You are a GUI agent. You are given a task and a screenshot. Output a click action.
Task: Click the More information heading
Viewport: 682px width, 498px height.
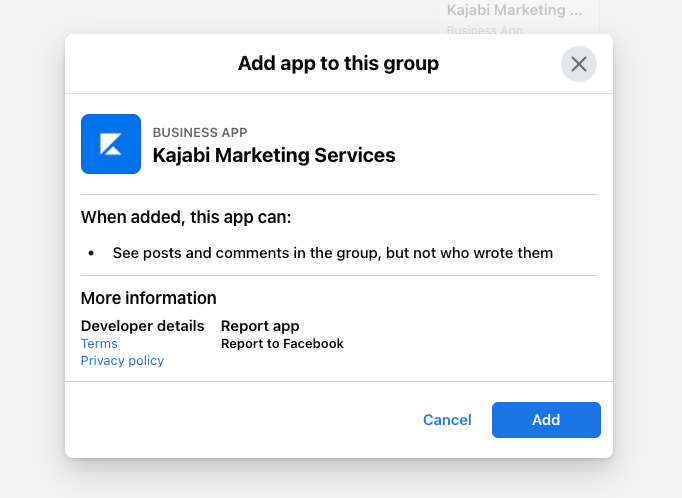(x=149, y=298)
